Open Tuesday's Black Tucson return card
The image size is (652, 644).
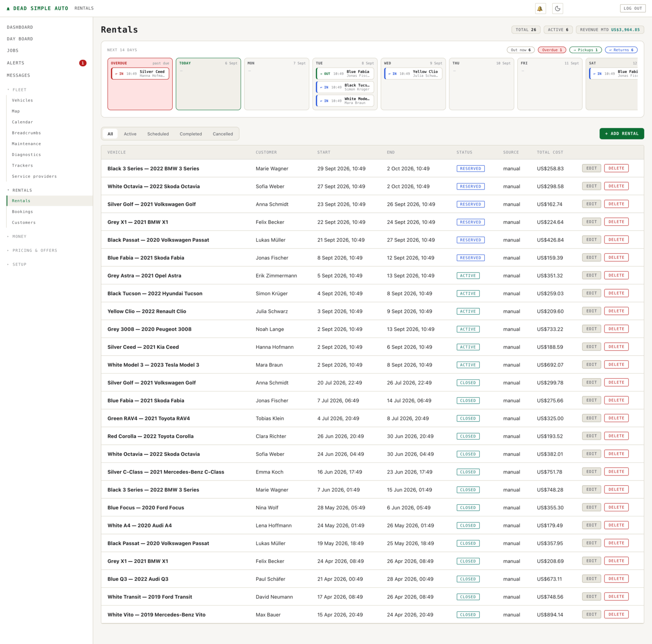(x=345, y=87)
